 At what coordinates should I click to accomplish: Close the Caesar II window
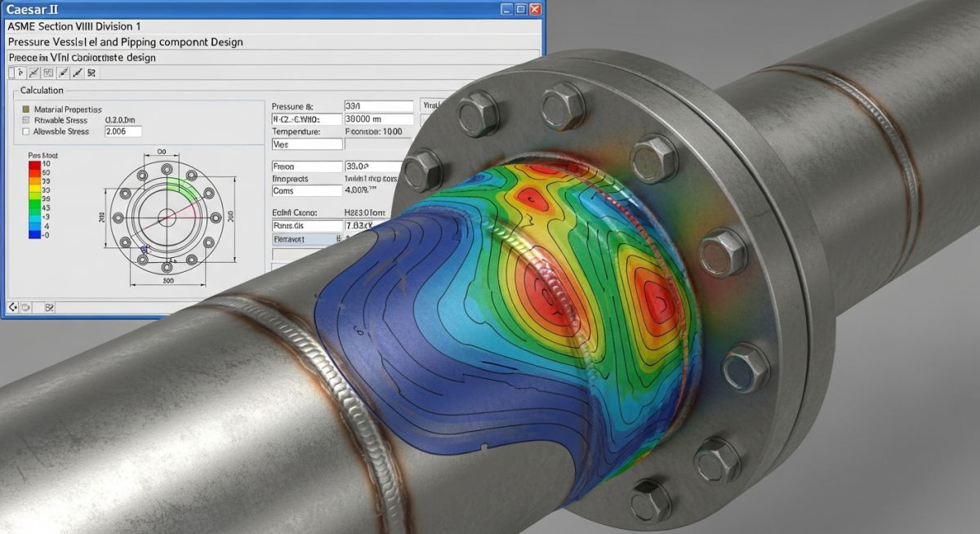pos(535,9)
